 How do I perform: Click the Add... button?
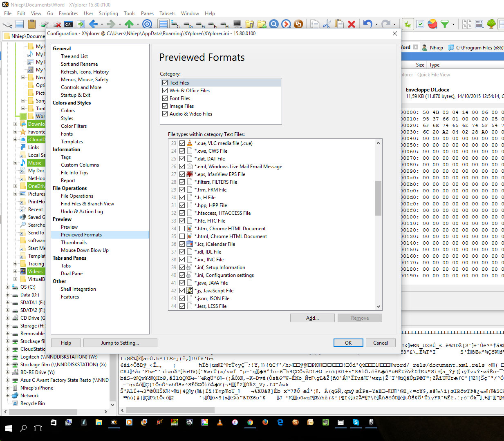click(312, 318)
